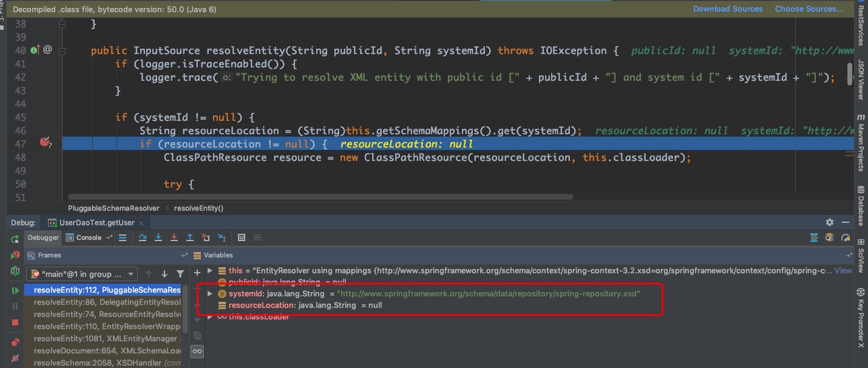
Task: Click the Trace Current Stream Chain icon
Action: pos(257,237)
